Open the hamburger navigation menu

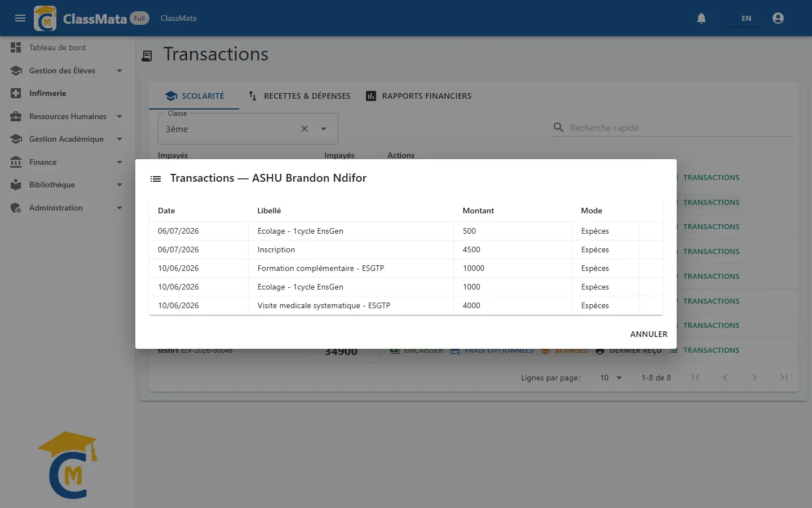[x=20, y=18]
